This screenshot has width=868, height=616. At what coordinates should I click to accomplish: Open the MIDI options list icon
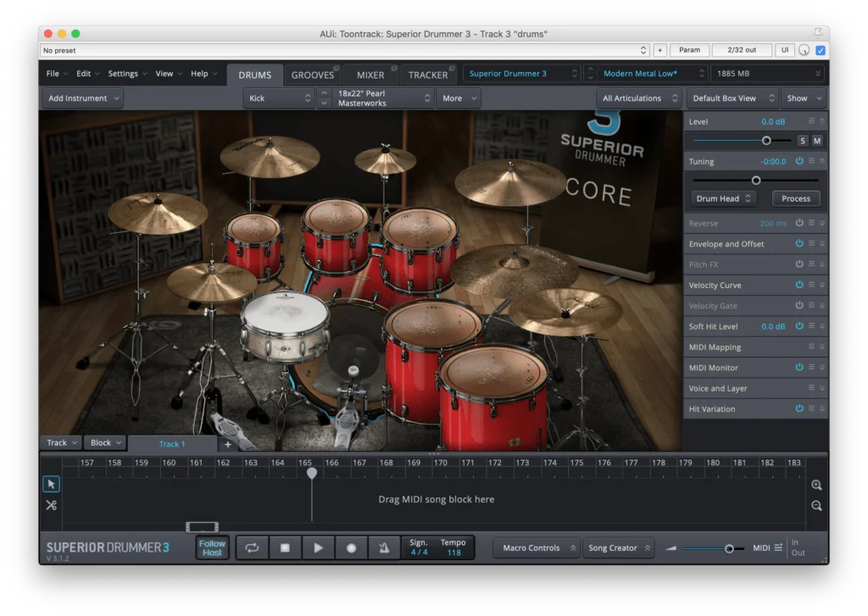pos(778,547)
